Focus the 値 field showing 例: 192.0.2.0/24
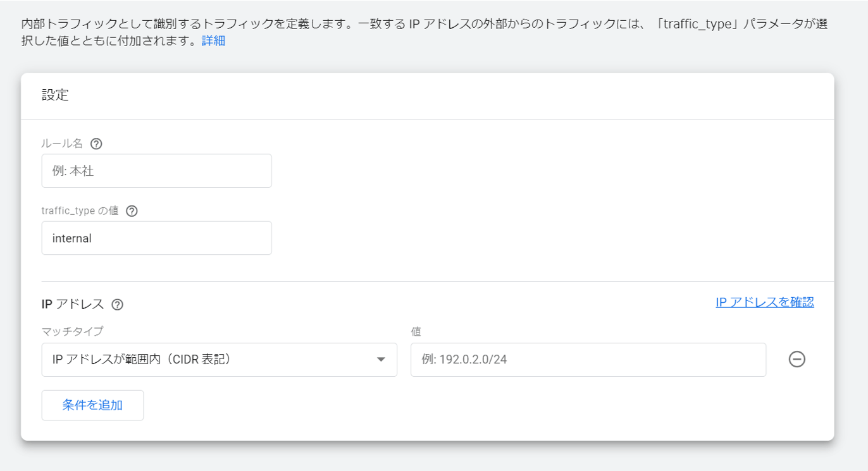This screenshot has width=868, height=471. tap(588, 360)
